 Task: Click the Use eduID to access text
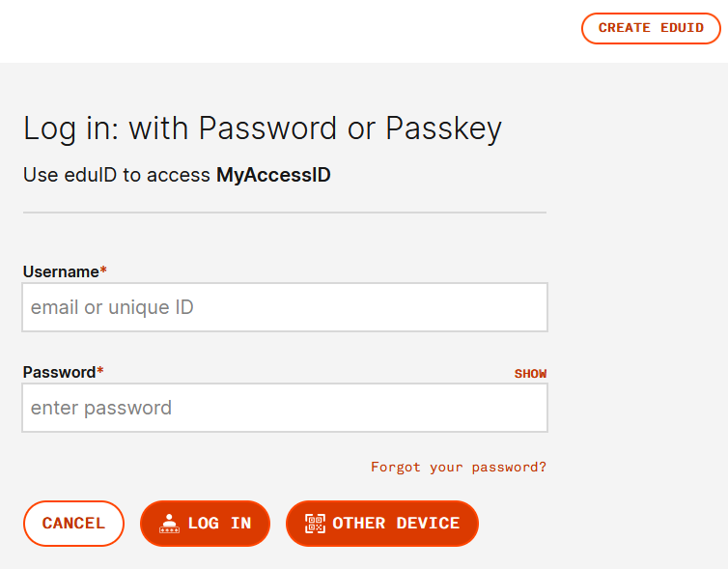click(117, 175)
